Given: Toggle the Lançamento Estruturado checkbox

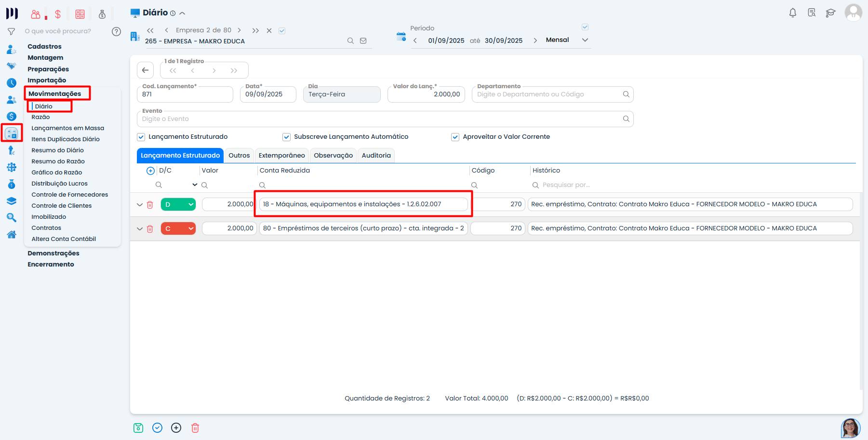Looking at the screenshot, I should coord(141,137).
